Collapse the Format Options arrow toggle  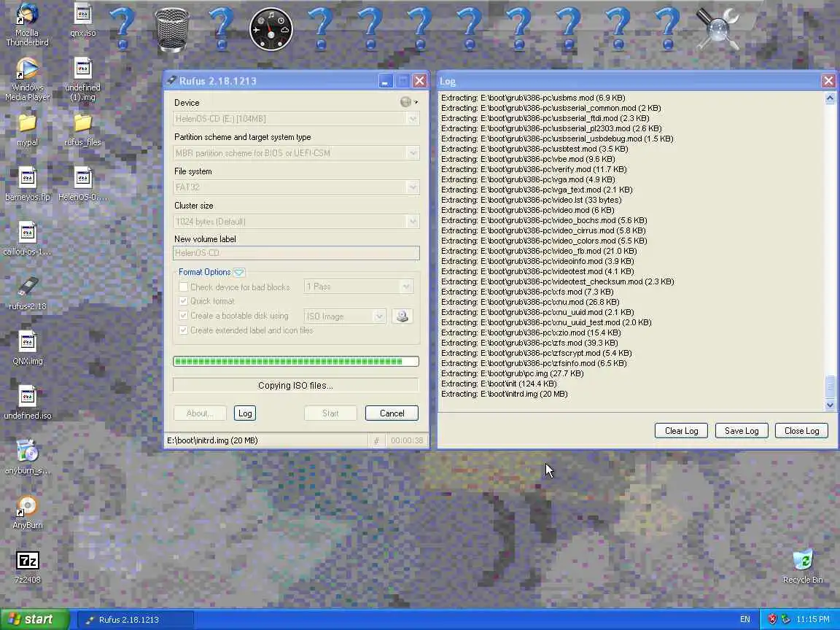[239, 272]
